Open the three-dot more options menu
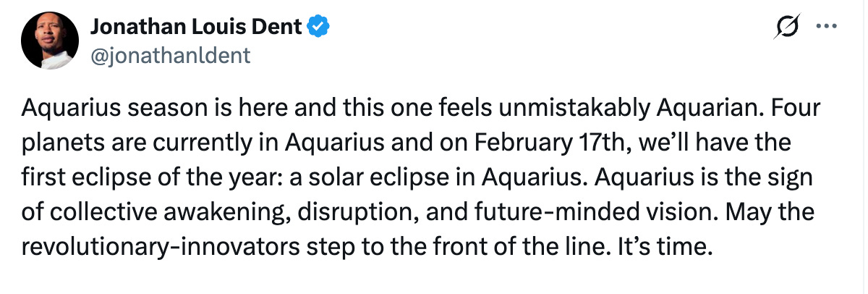This screenshot has height=294, width=868. [824, 28]
